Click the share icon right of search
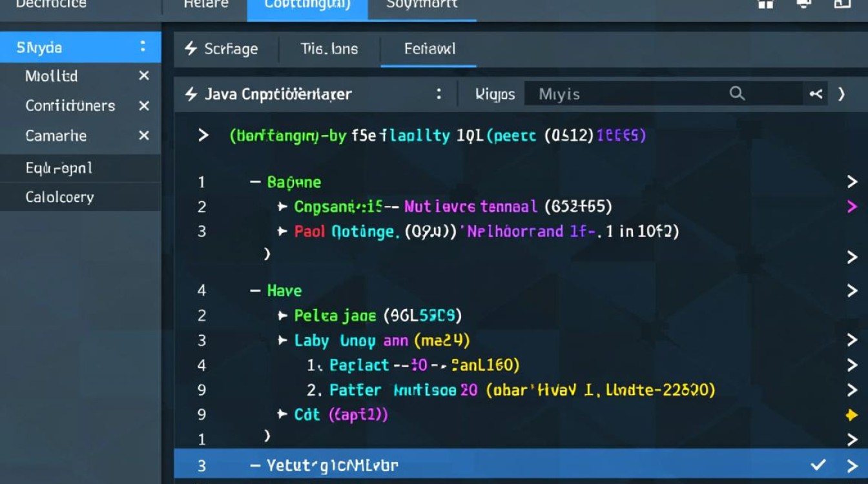Screen dimensions: 868x484 [816, 94]
